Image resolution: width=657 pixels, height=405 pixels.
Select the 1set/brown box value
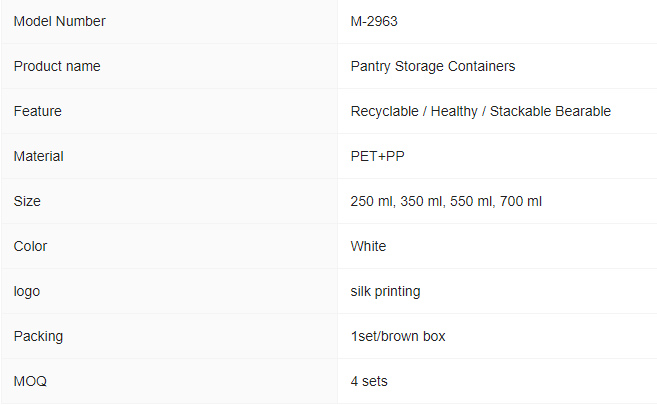tap(398, 336)
